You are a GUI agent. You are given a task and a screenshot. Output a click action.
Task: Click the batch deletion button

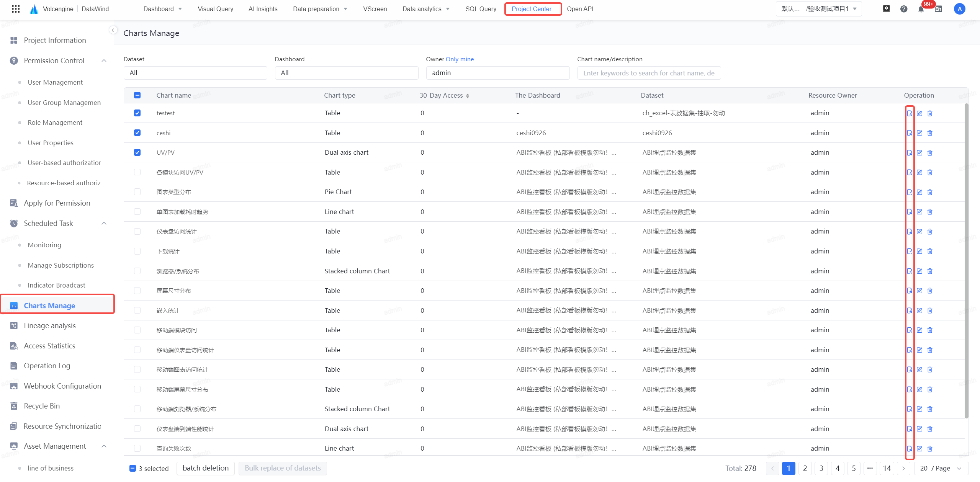(206, 468)
